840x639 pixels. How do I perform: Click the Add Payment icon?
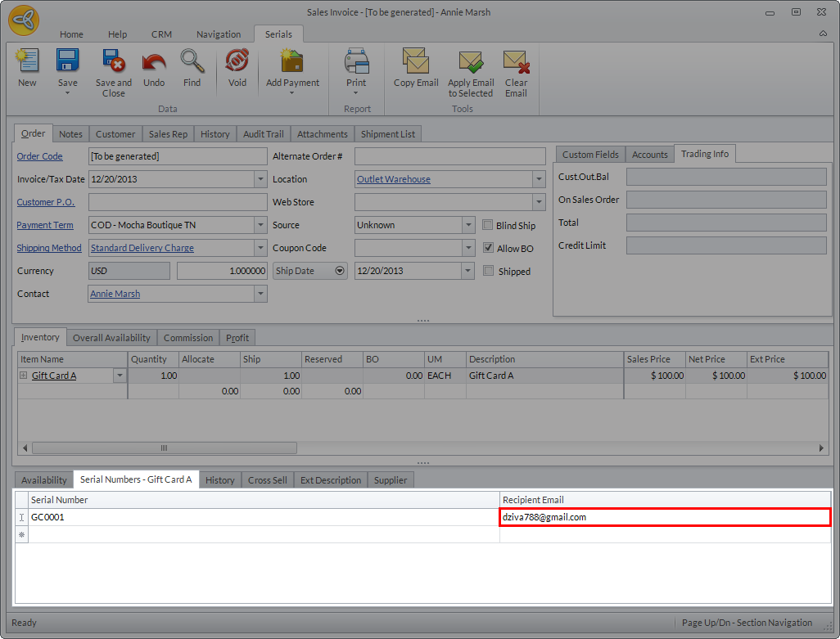coord(292,62)
